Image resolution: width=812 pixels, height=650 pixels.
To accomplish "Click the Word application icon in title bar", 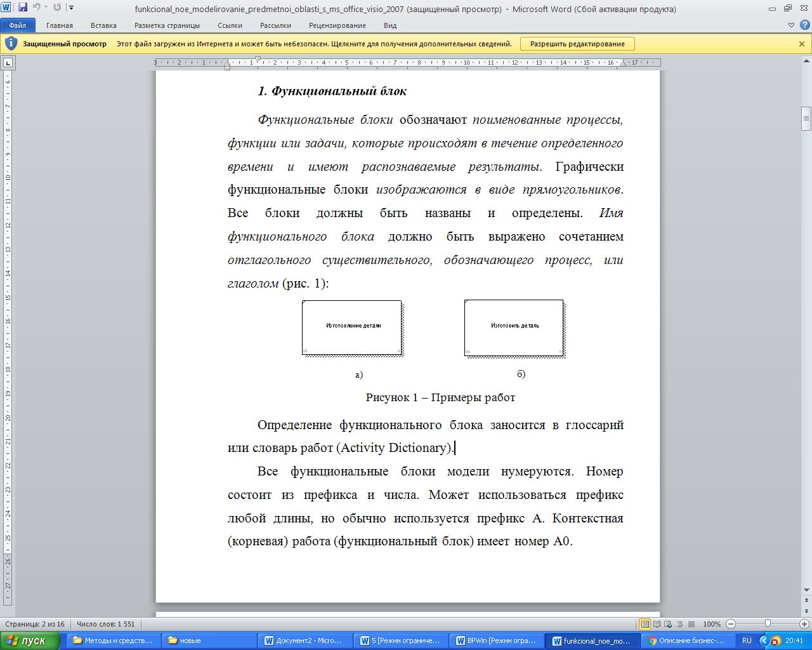I will pos(6,8).
